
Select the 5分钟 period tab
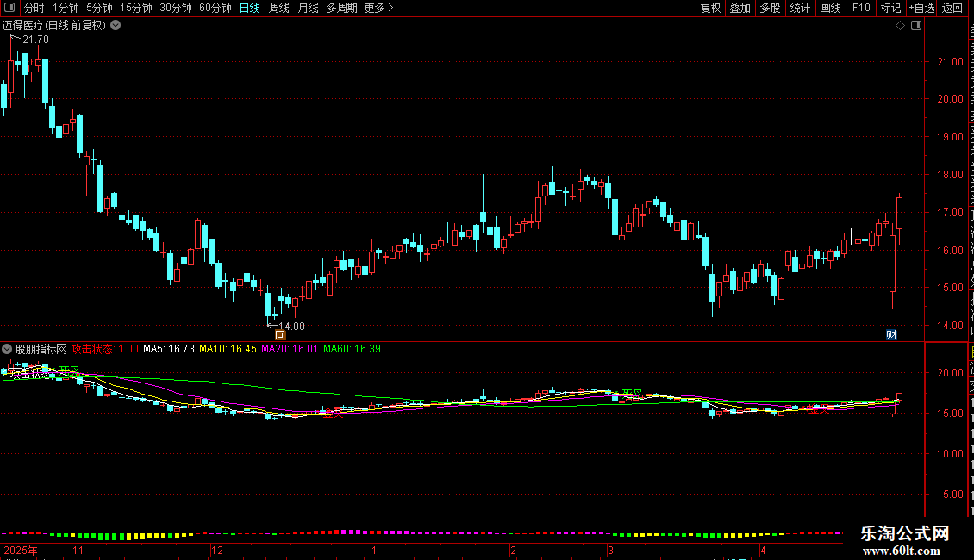click(x=99, y=8)
